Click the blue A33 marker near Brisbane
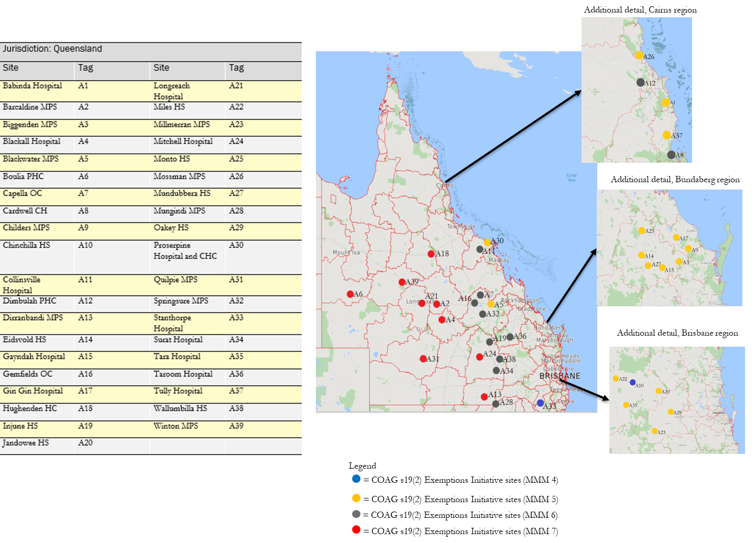756x543 pixels. [x=540, y=403]
